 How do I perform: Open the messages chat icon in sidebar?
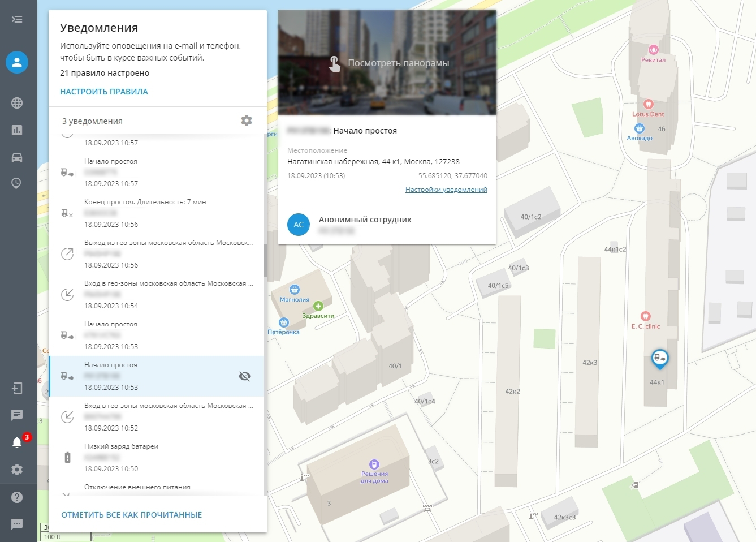[17, 415]
